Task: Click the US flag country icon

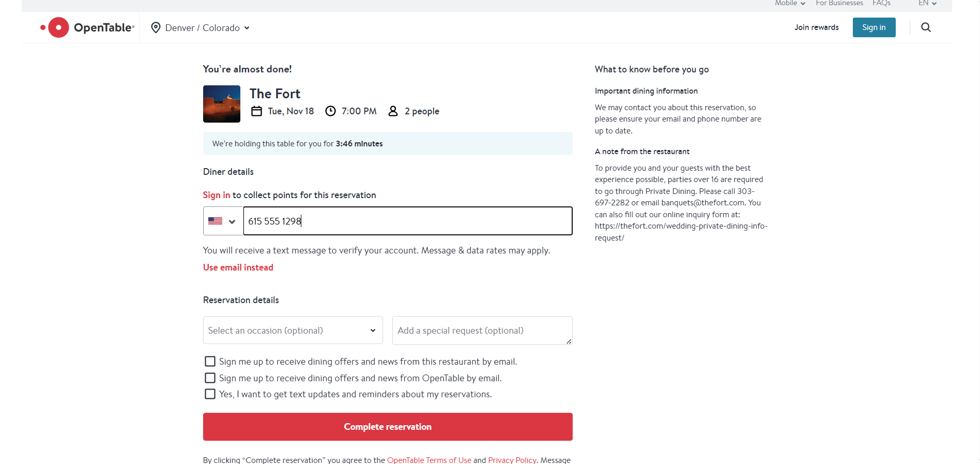Action: 216,221
